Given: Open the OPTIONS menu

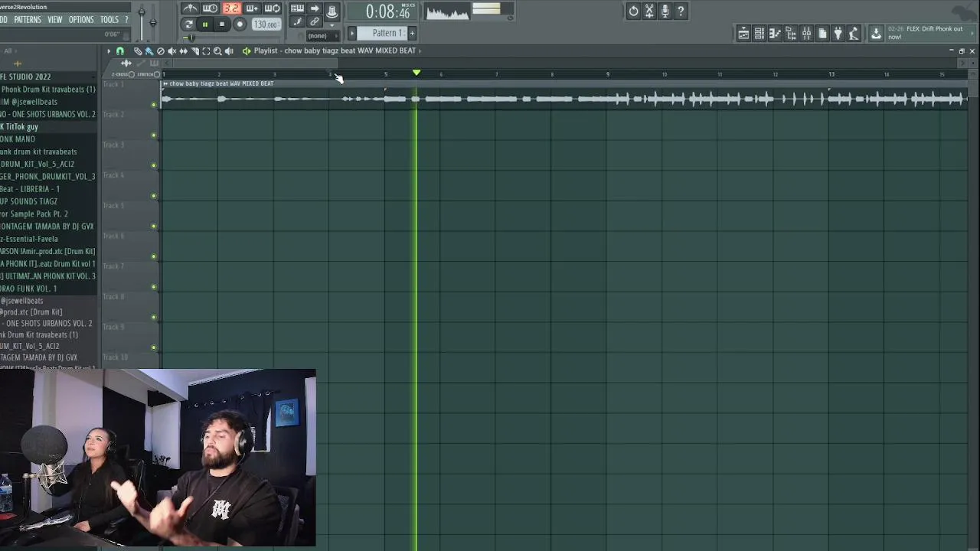Looking at the screenshot, I should 81,19.
